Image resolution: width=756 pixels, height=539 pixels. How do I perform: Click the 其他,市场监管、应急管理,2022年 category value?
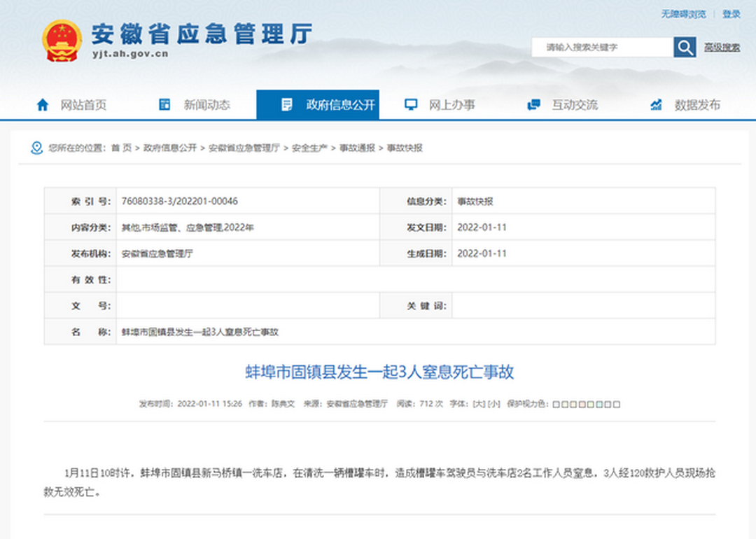(x=188, y=227)
